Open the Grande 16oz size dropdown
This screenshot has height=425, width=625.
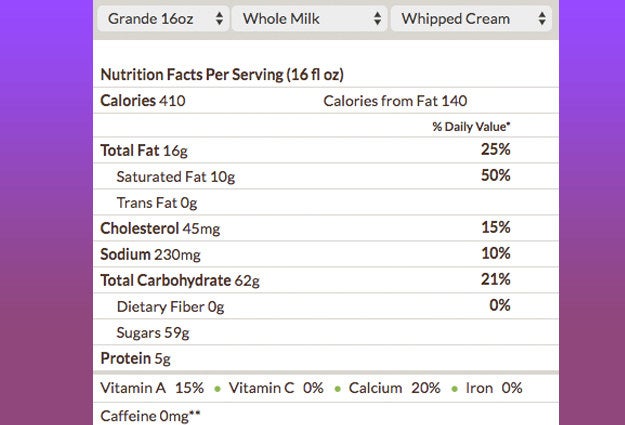[x=163, y=19]
